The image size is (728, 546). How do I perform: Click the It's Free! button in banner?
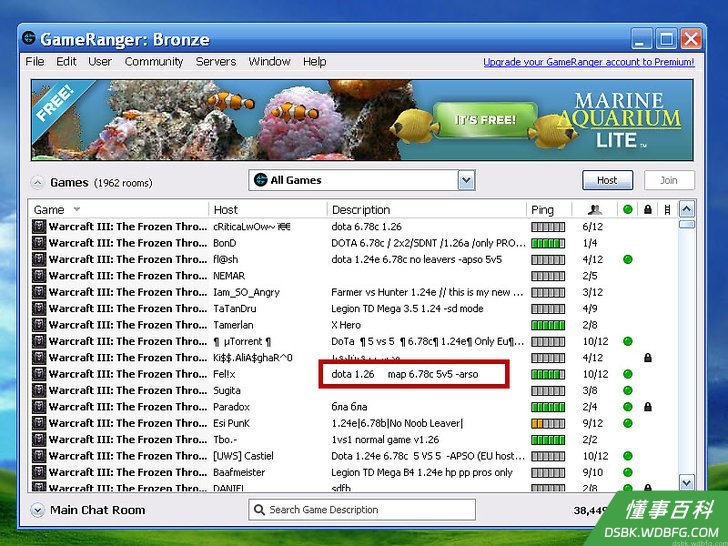pyautogui.click(x=485, y=120)
